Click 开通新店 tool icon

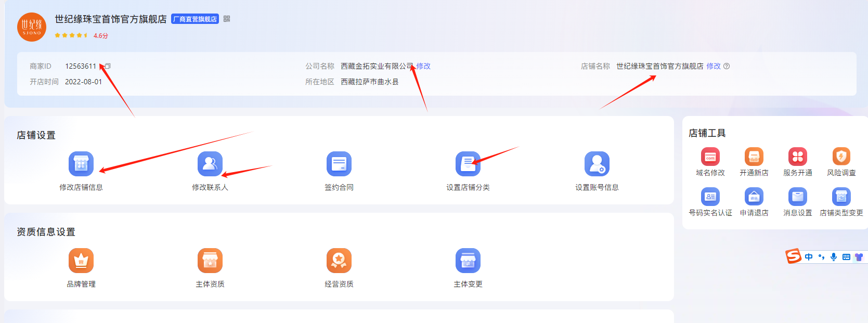click(x=754, y=157)
